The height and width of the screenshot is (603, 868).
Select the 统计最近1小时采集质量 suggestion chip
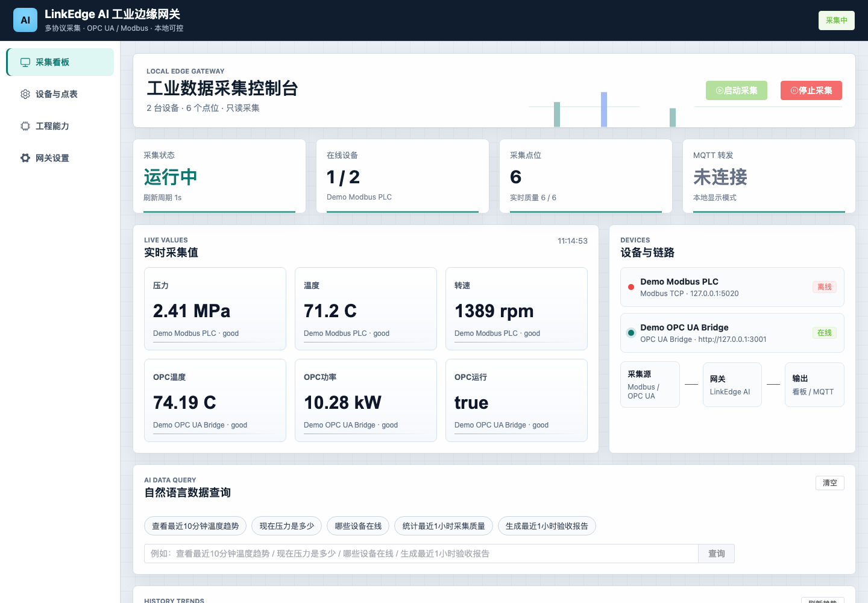(x=444, y=526)
